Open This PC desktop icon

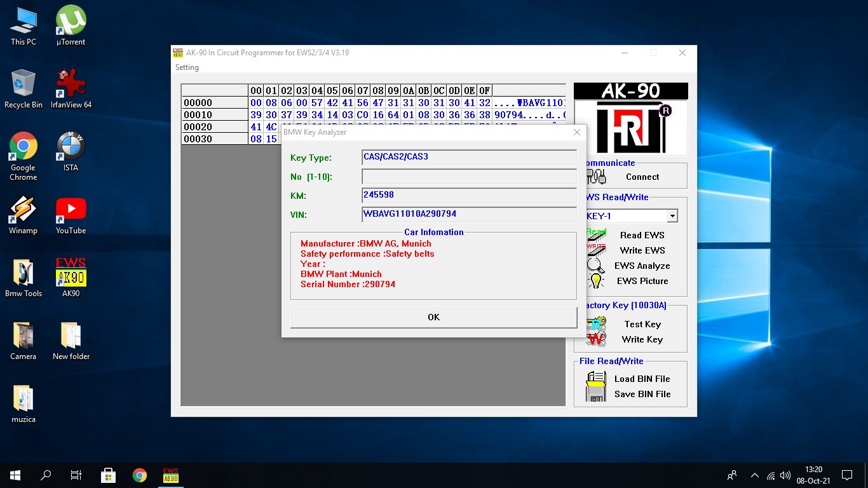24,26
